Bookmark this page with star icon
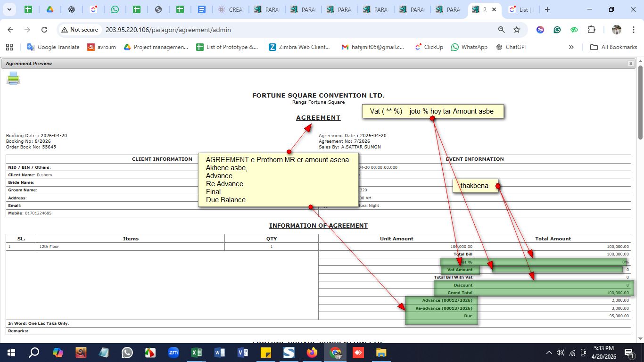 click(x=517, y=30)
